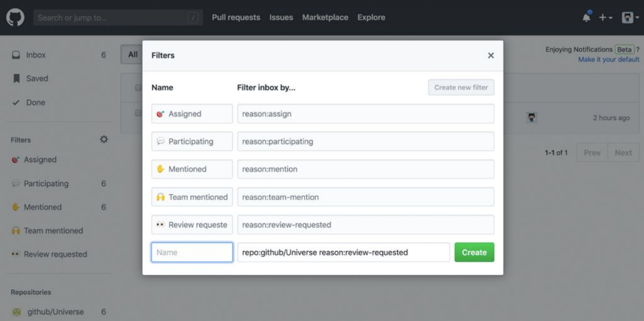The height and width of the screenshot is (321, 644).
Task: Open the filters settings gear icon
Action: [x=104, y=139]
